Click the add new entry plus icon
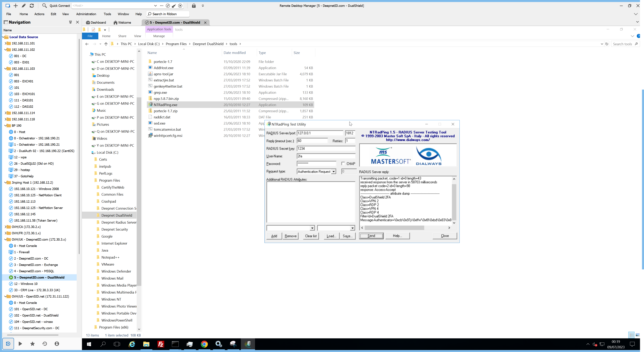 pos(15,5)
